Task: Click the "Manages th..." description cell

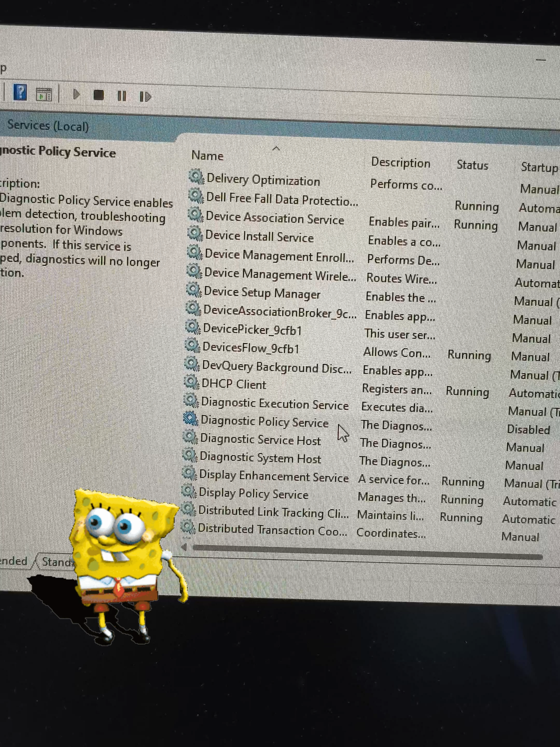Action: (x=392, y=498)
